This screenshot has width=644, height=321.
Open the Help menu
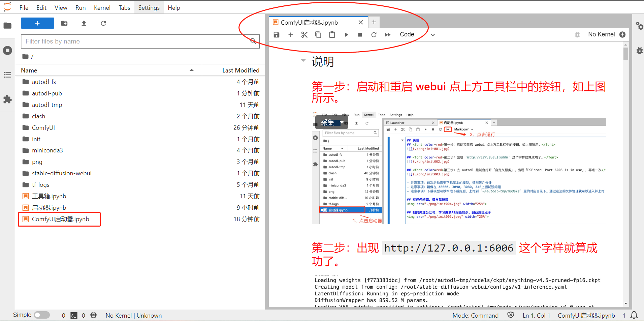[x=174, y=7]
